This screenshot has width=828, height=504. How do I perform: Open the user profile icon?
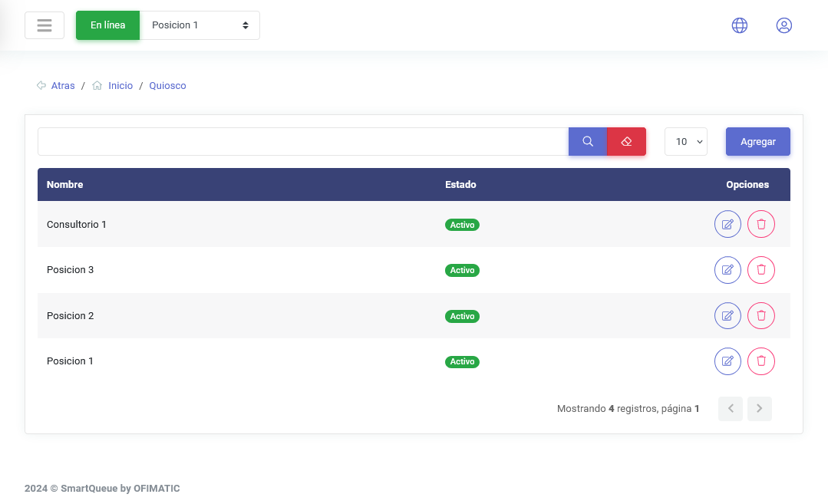click(783, 25)
